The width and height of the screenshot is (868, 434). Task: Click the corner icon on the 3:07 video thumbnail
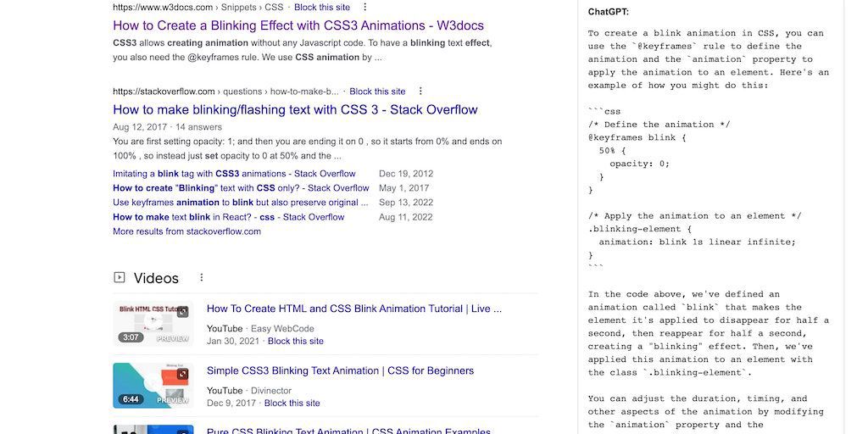click(x=182, y=312)
